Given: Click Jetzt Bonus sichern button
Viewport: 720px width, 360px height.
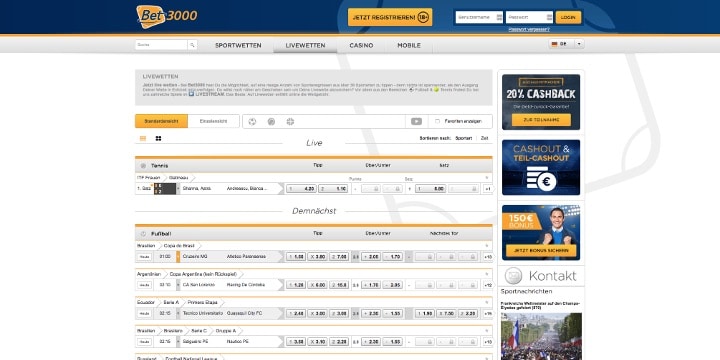Looking at the screenshot, I should pyautogui.click(x=541, y=251).
